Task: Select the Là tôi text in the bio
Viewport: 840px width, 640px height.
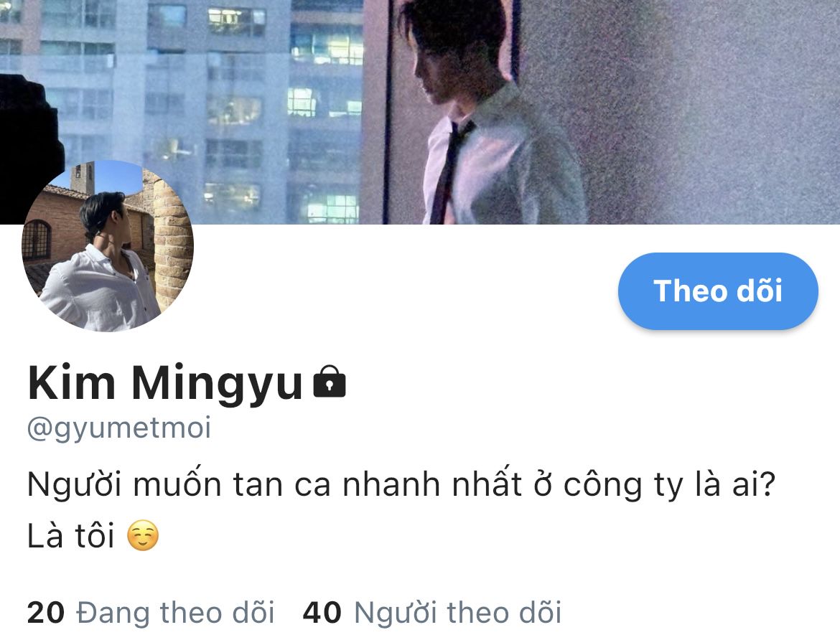Action: [x=70, y=535]
